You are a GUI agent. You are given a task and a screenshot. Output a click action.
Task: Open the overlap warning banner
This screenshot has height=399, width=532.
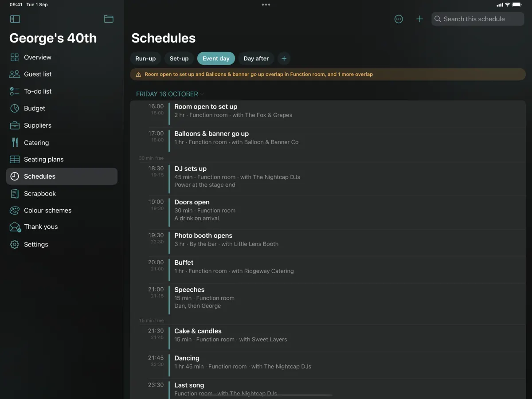coord(328,74)
